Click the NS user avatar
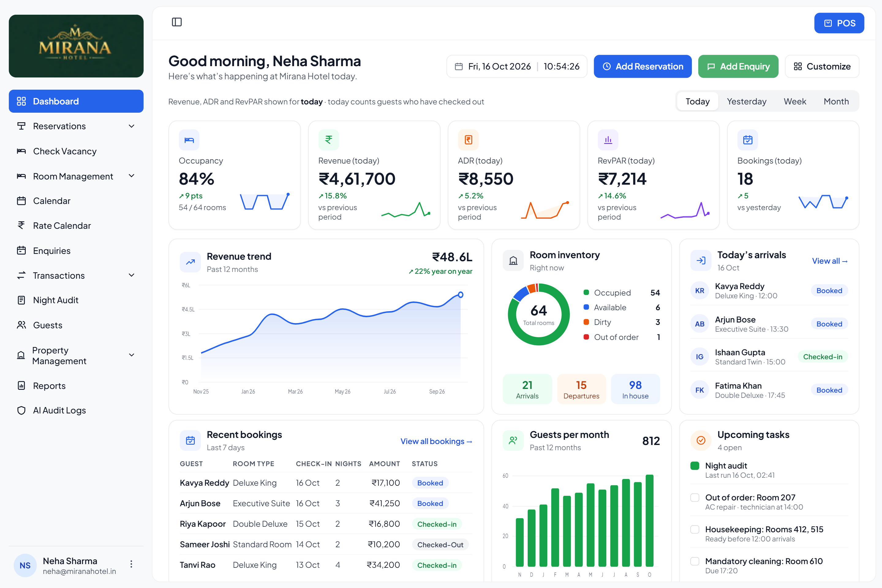Viewport: 882px width, 588px height. pyautogui.click(x=25, y=566)
